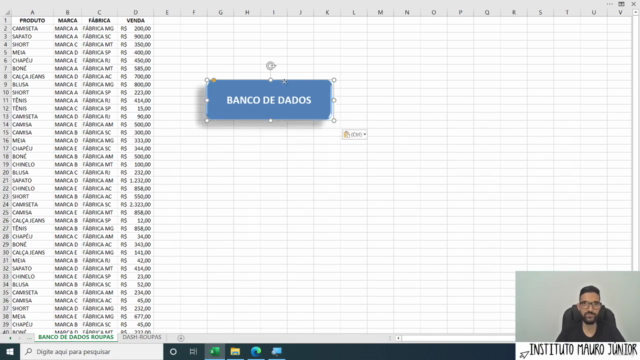This screenshot has height=360, width=640.
Task: Launch Microsoft Edge from the taskbar
Action: coord(256,351)
